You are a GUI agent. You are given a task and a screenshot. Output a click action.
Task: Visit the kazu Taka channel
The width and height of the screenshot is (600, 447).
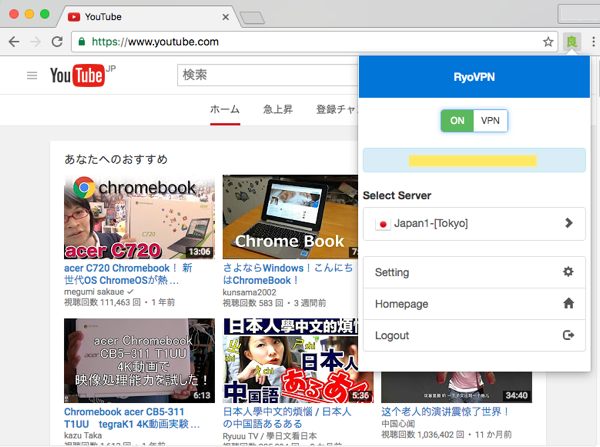(x=83, y=436)
